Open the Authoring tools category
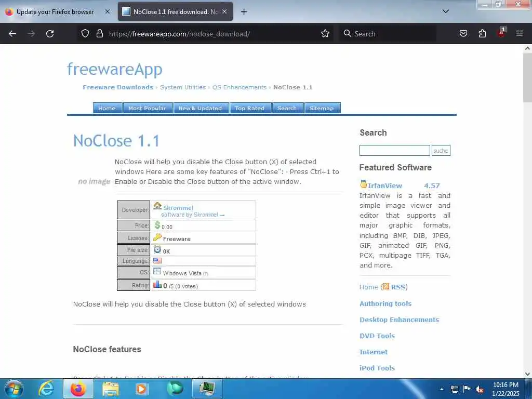The image size is (532, 399). [x=385, y=303]
